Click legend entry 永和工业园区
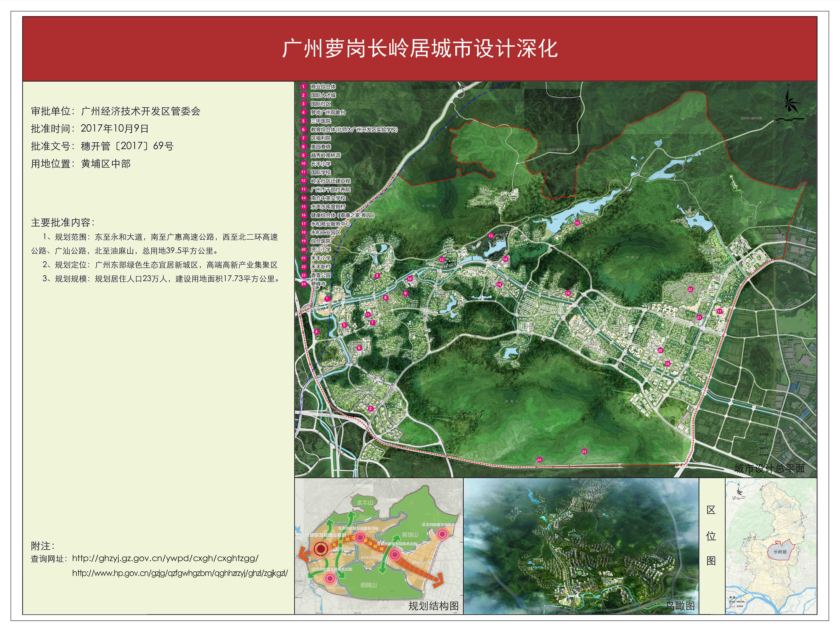The height and width of the screenshot is (630, 840). click(x=325, y=232)
